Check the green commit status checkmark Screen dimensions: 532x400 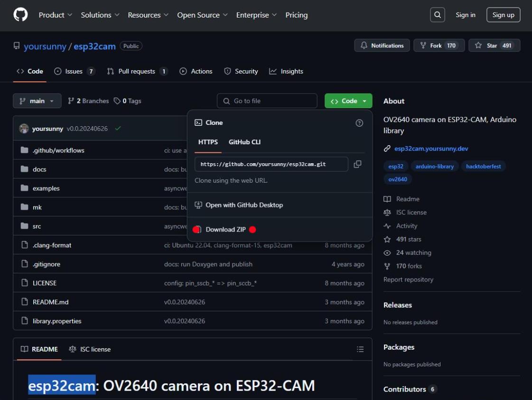[118, 129]
